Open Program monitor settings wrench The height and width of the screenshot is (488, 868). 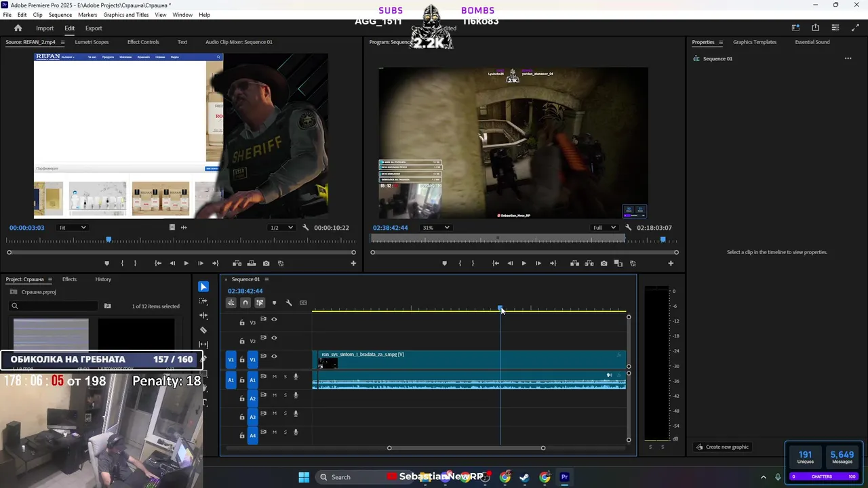(x=629, y=228)
